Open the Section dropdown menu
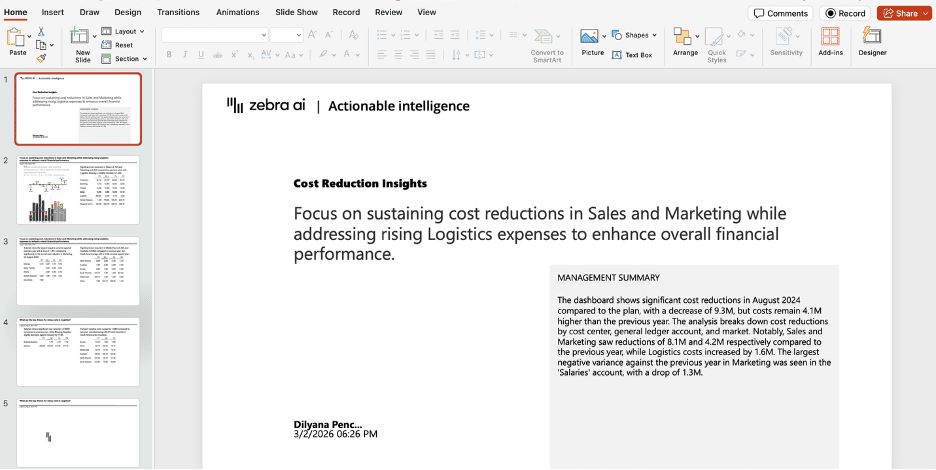The width and height of the screenshot is (936, 470). [124, 59]
